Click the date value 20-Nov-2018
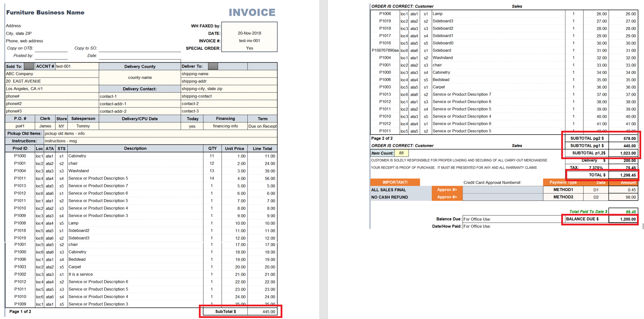This screenshot has width=644, height=319. click(x=249, y=33)
